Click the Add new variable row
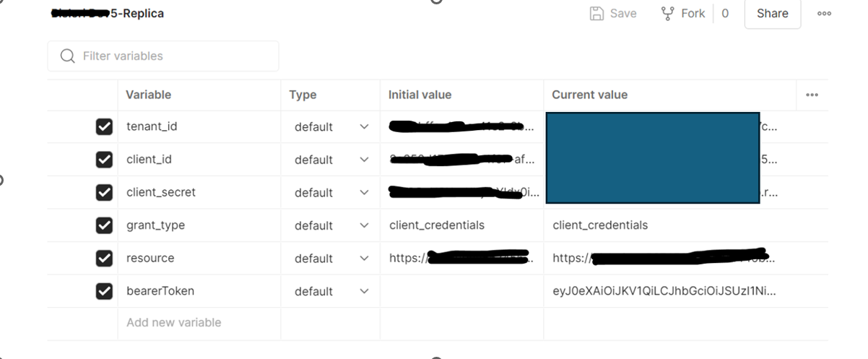868x359 pixels. coord(199,322)
